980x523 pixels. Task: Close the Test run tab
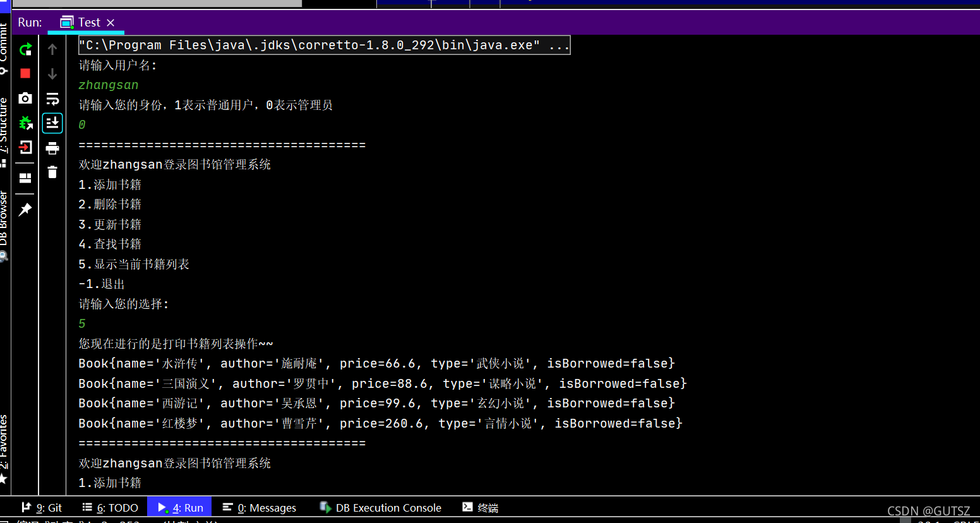[111, 23]
